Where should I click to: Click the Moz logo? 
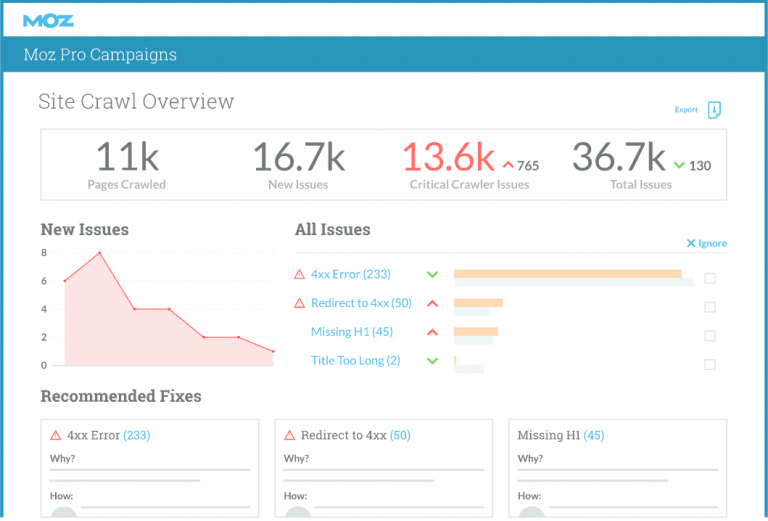coord(48,21)
